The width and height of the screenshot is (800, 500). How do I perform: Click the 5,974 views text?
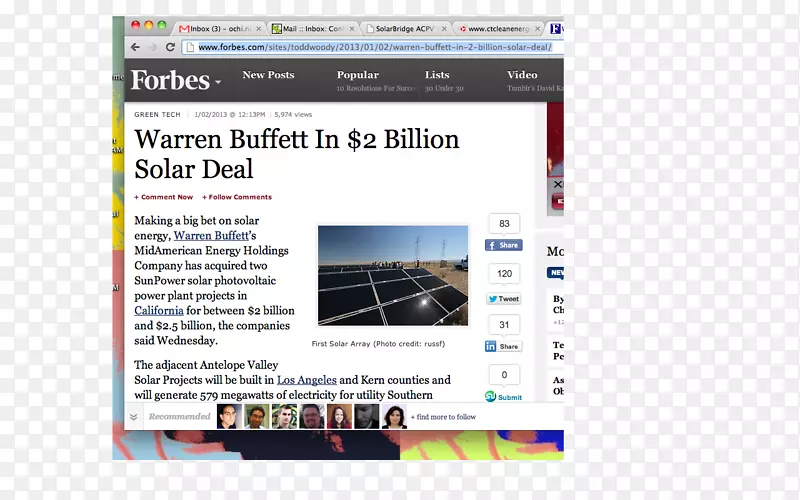pyautogui.click(x=293, y=114)
